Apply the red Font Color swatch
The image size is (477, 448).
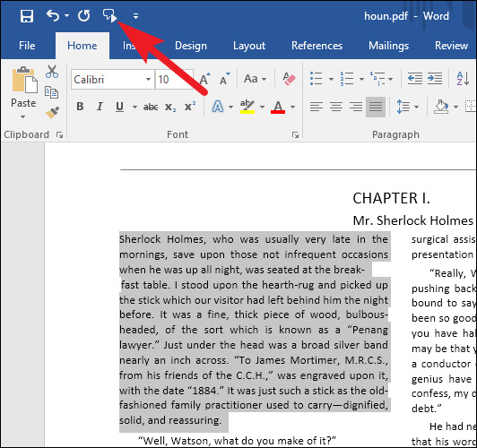(x=278, y=107)
